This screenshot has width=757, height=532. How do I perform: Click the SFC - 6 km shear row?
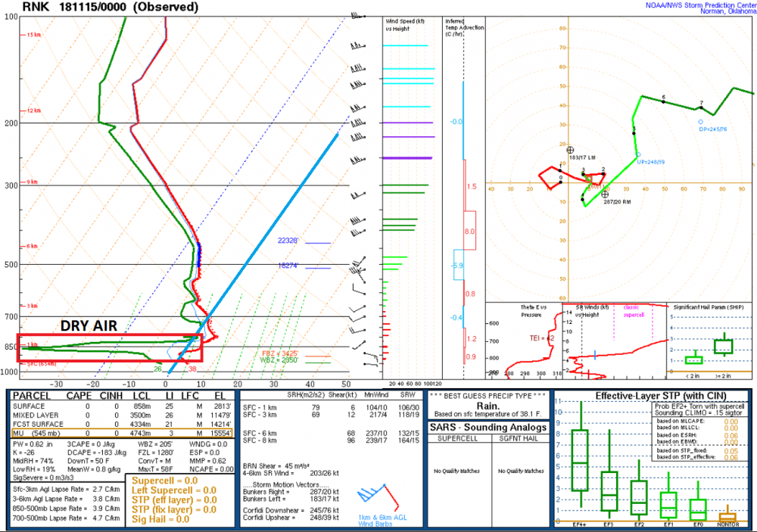(332, 434)
